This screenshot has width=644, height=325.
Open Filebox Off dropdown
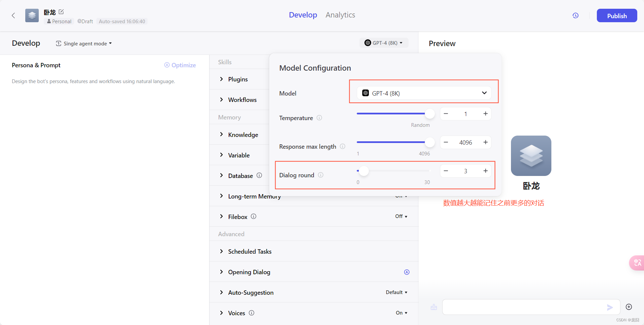401,216
